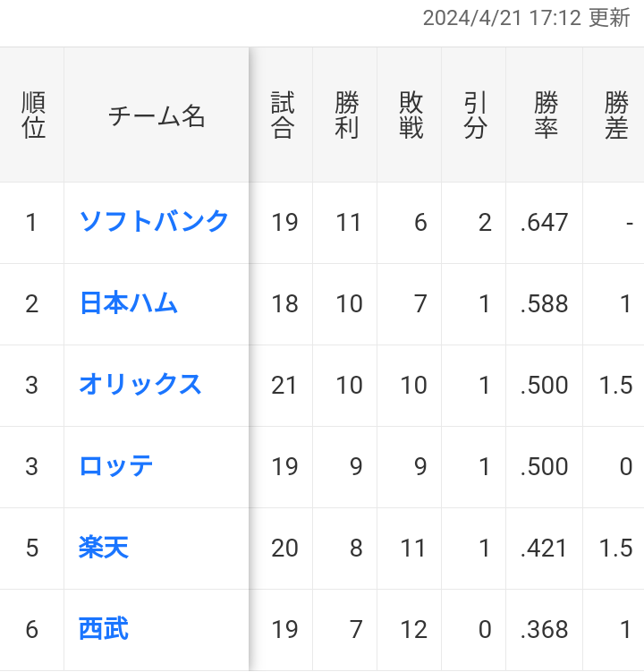Screen dimensions: 644x672
Task: Open the 楽天 team link
Action: [x=104, y=548]
